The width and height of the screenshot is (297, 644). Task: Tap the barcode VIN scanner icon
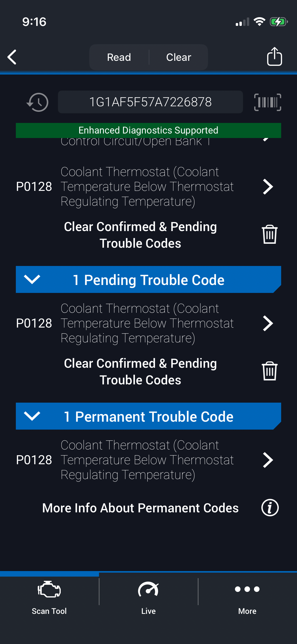[267, 102]
